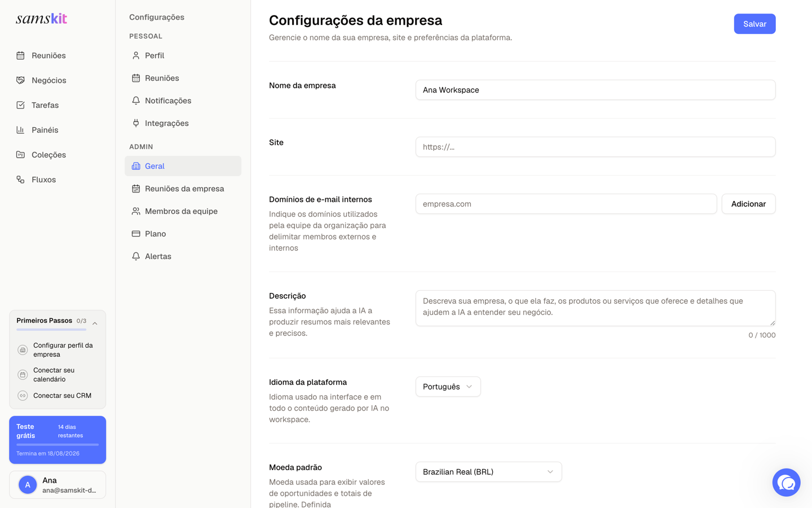
Task: Open the support chat bubble
Action: [x=786, y=483]
